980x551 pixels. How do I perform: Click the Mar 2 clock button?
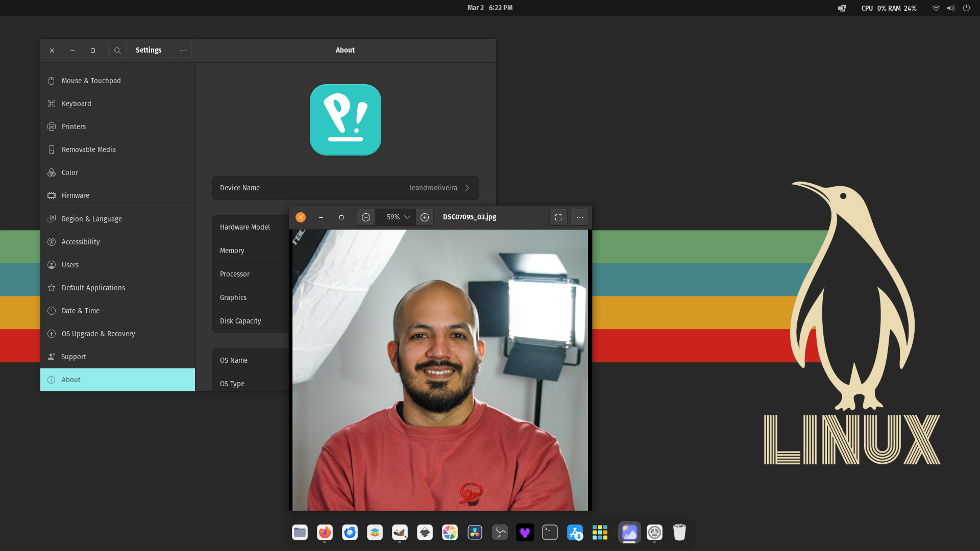coord(489,8)
